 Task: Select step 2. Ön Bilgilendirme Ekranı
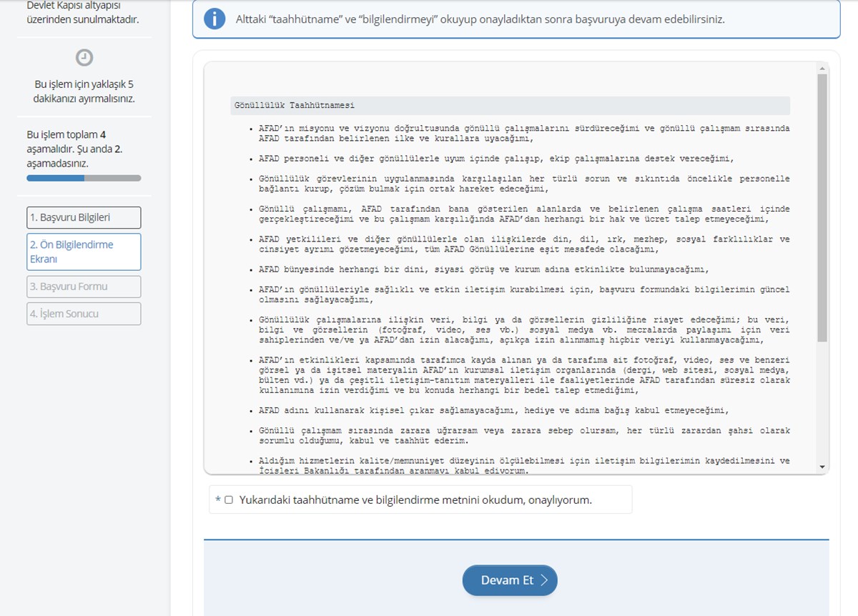[84, 252]
